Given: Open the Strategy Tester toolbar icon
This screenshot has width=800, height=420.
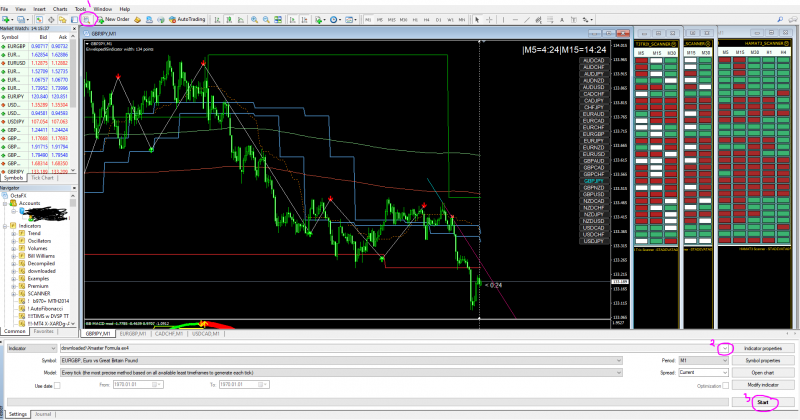Looking at the screenshot, I should pyautogui.click(x=87, y=19).
